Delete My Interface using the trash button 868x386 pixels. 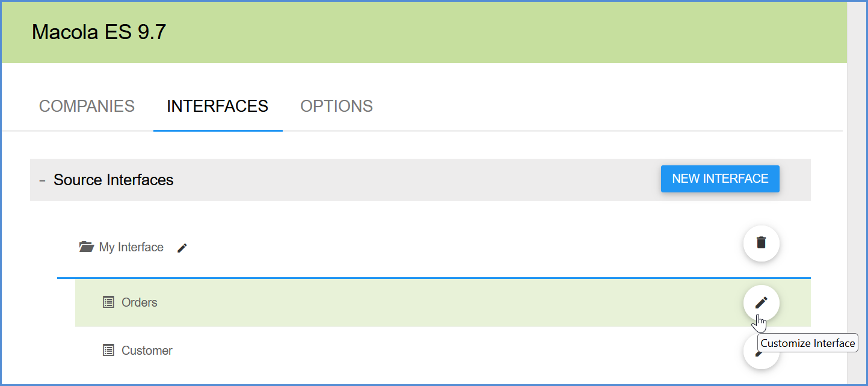761,243
